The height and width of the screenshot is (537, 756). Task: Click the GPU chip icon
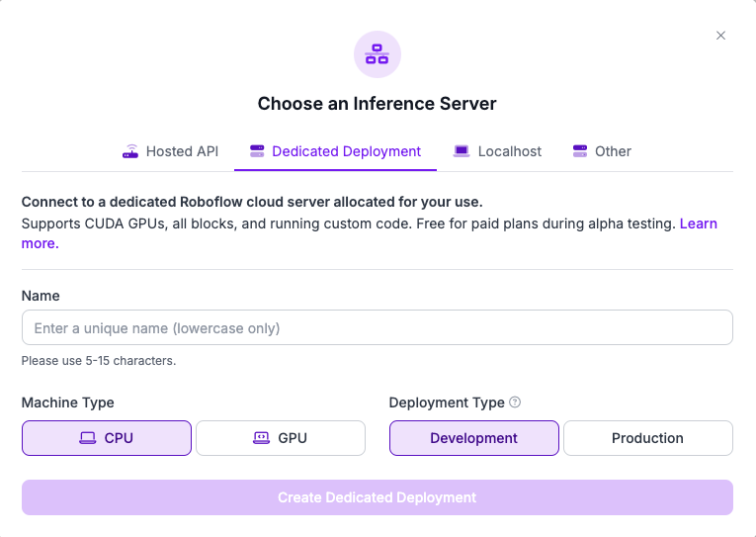pos(261,438)
